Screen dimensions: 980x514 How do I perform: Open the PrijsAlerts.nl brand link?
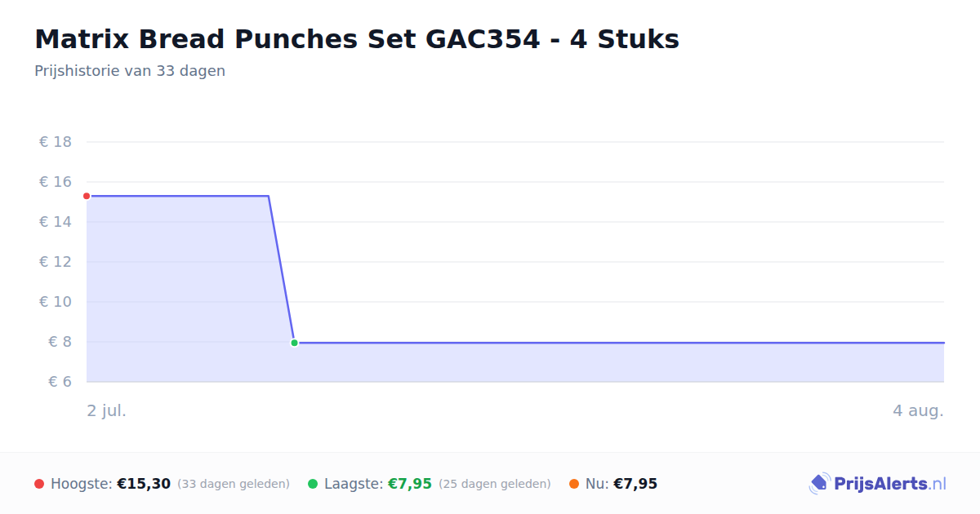point(877,484)
